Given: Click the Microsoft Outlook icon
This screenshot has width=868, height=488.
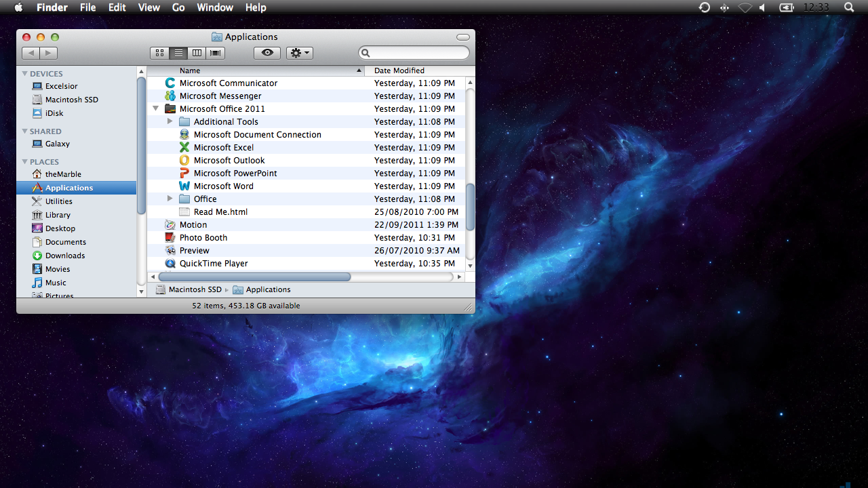Looking at the screenshot, I should point(184,160).
